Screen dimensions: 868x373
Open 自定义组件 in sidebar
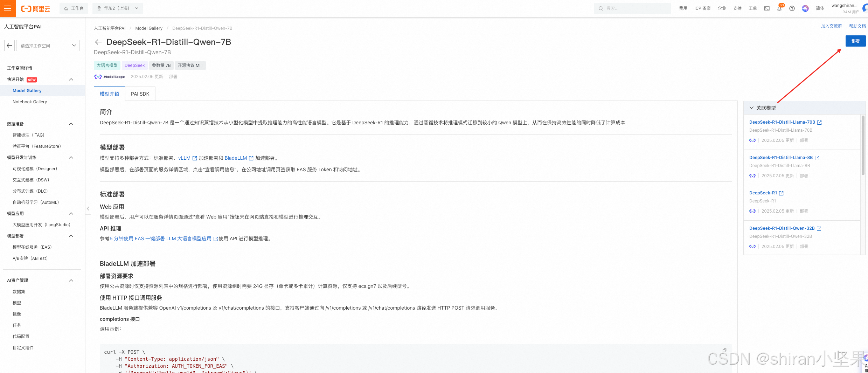[x=23, y=348]
